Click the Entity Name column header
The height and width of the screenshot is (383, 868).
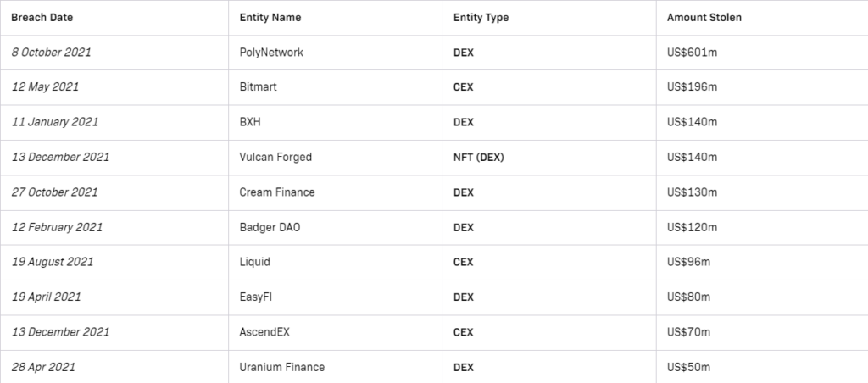point(270,17)
